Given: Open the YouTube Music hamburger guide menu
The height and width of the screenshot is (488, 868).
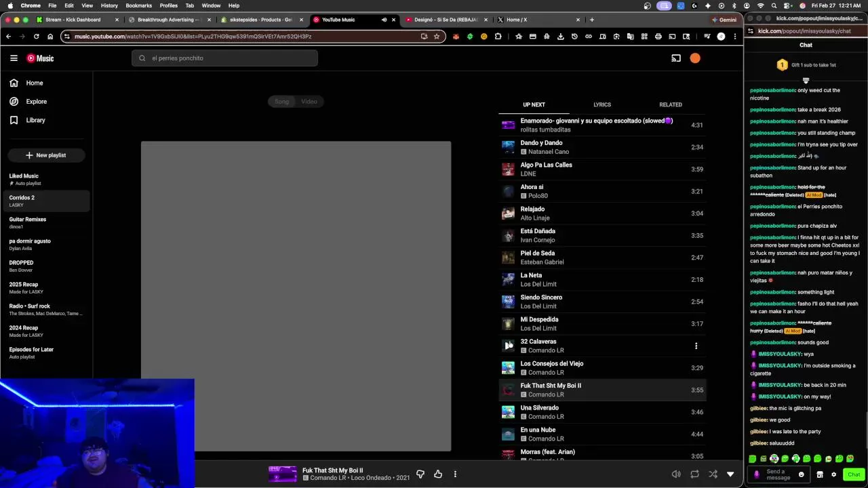Looking at the screenshot, I should coord(14,58).
